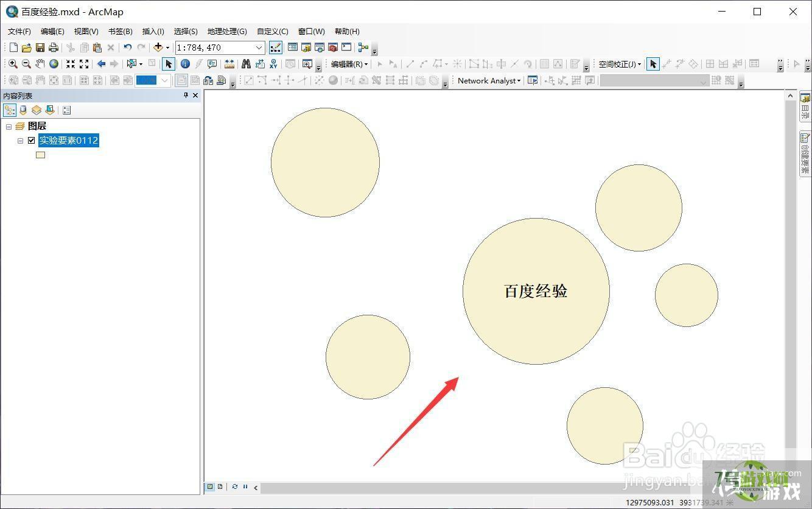Open the 地理处理(G) menu
The height and width of the screenshot is (509, 812).
[227, 31]
